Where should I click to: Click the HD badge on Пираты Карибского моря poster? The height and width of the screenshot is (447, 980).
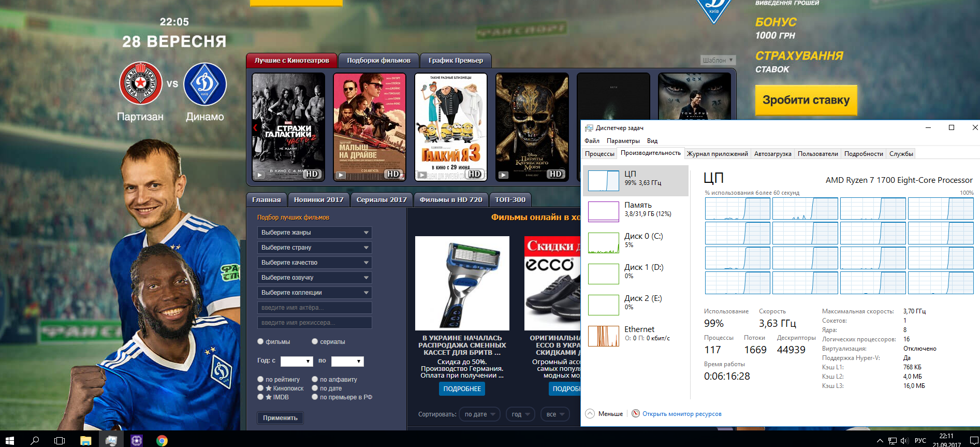click(555, 174)
